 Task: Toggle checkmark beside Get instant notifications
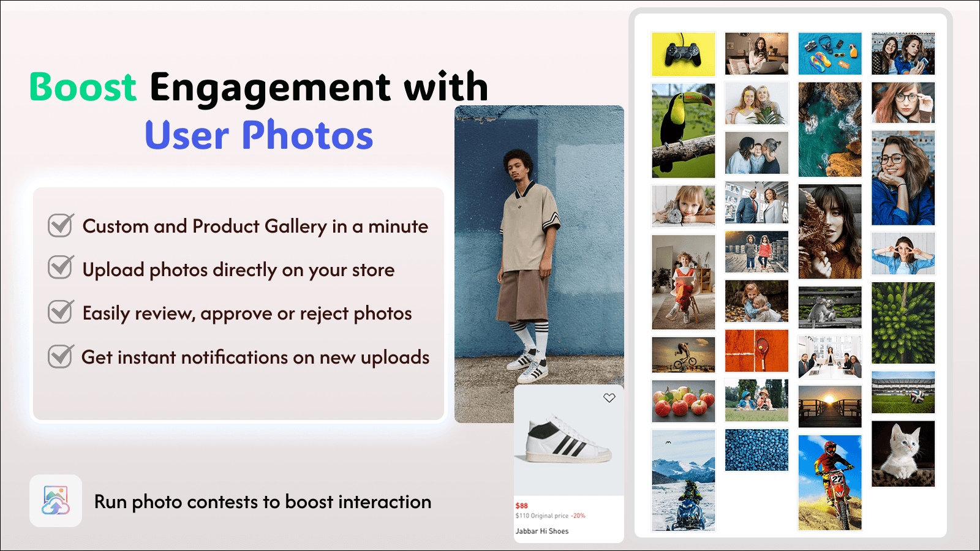61,356
